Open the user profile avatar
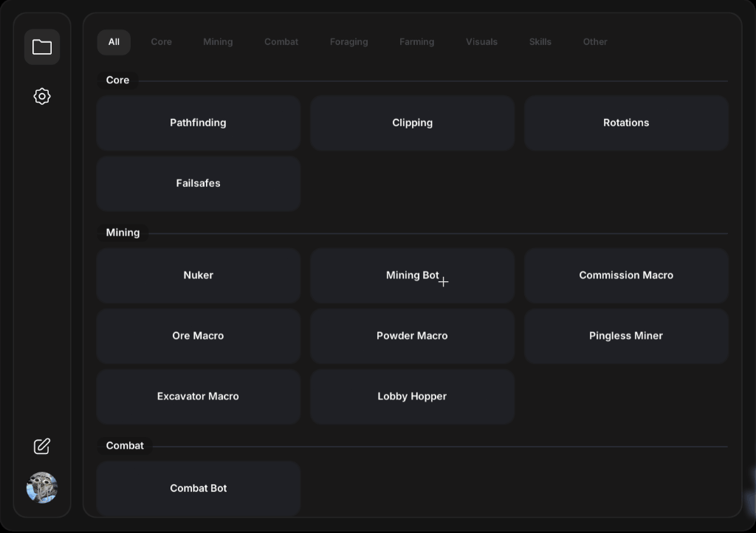Screen dimensions: 756x533 pyautogui.click(x=42, y=487)
